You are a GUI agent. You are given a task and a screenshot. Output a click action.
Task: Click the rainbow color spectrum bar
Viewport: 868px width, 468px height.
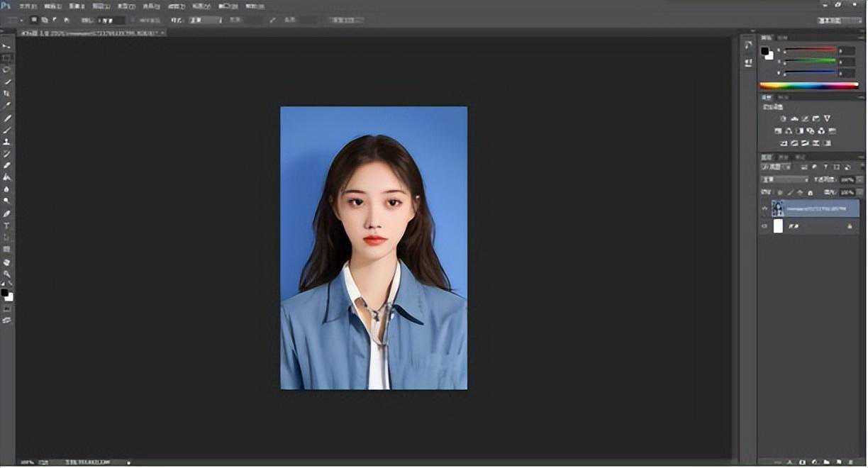click(809, 86)
